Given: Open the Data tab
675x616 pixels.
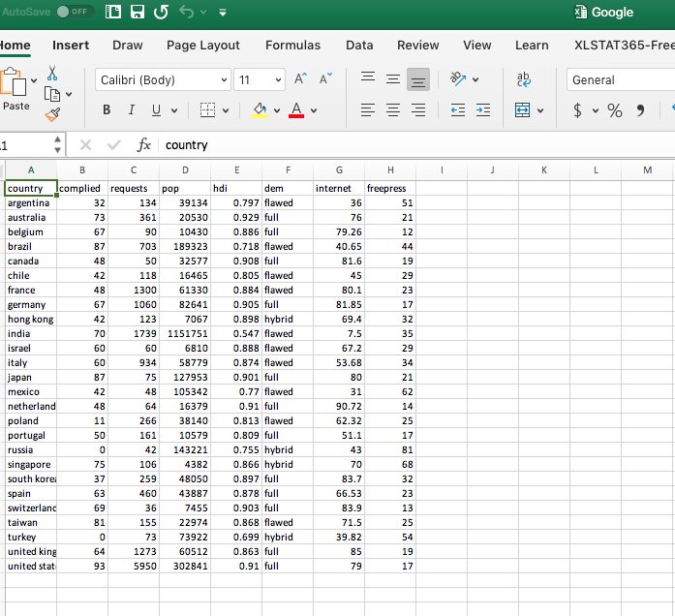Looking at the screenshot, I should [x=359, y=46].
